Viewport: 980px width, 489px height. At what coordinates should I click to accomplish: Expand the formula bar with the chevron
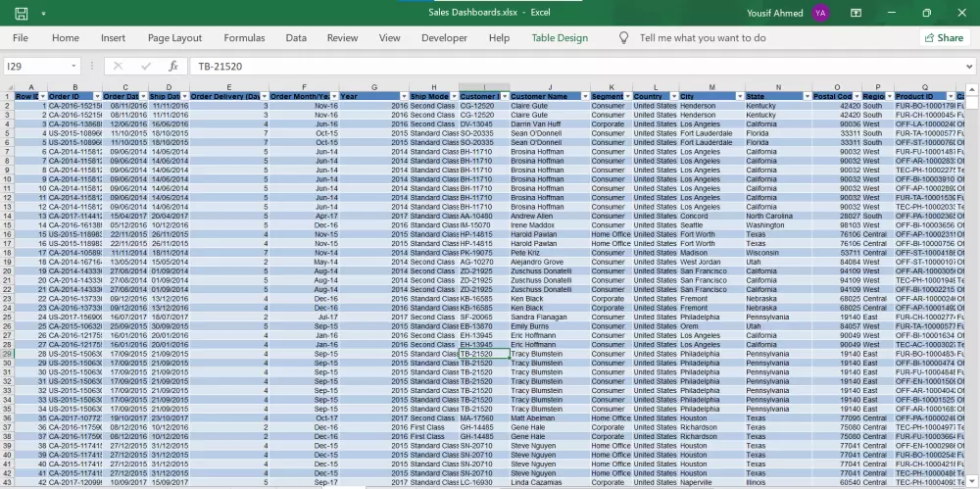969,66
